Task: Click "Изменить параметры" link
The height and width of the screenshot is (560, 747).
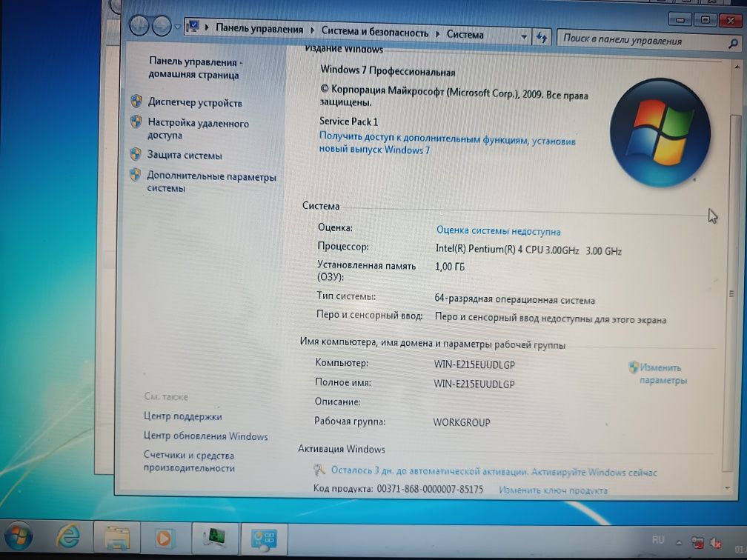Action: click(663, 374)
